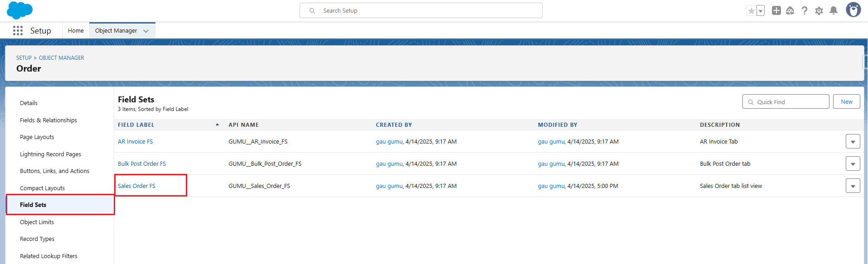Click the Salesforce cloud logo
868x264 pixels.
click(x=19, y=10)
